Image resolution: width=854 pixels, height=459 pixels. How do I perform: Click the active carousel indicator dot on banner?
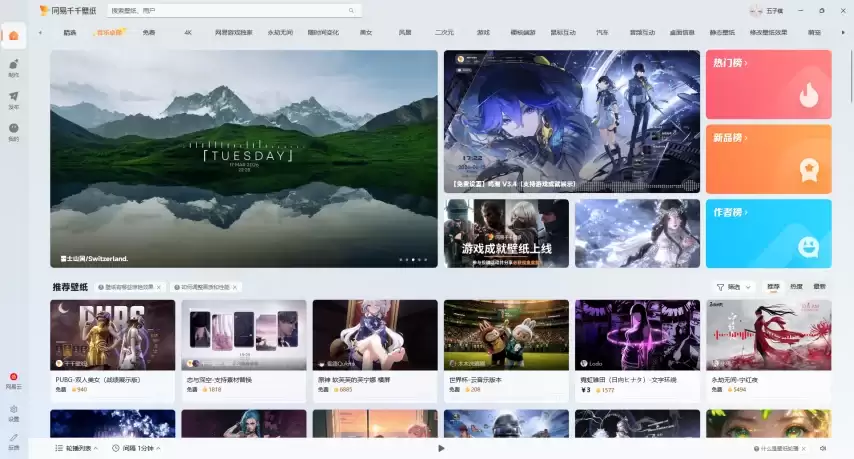tap(413, 260)
